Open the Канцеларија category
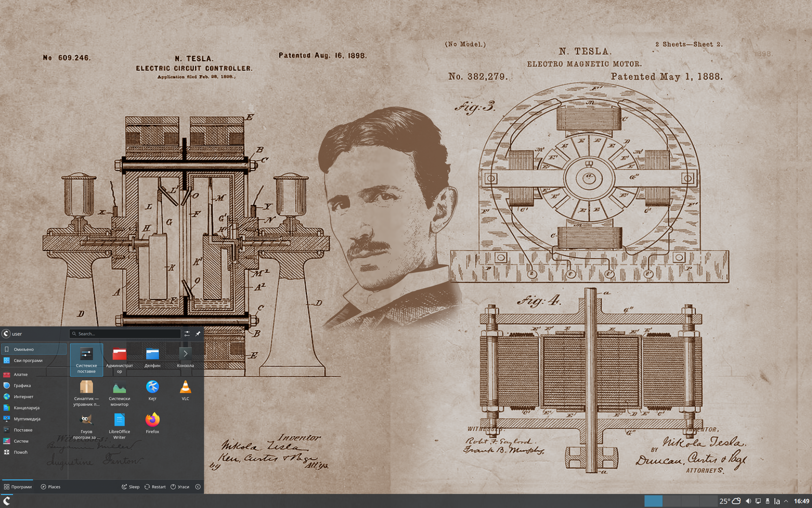This screenshot has width=812, height=508. (34, 408)
